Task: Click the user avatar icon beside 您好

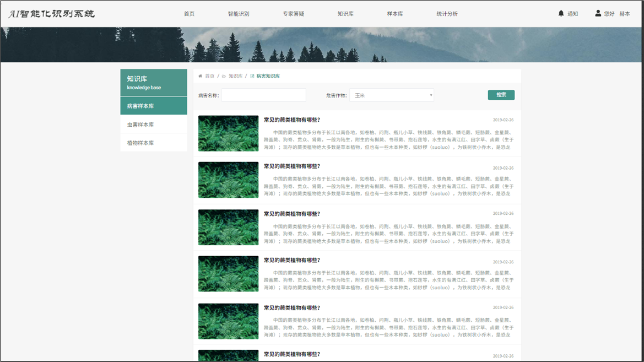Action: 598,13
